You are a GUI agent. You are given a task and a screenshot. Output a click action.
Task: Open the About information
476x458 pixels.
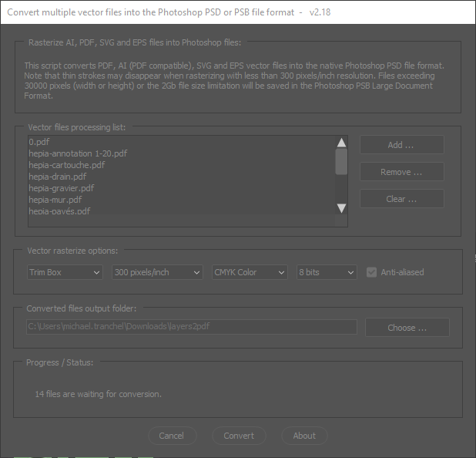(x=304, y=436)
